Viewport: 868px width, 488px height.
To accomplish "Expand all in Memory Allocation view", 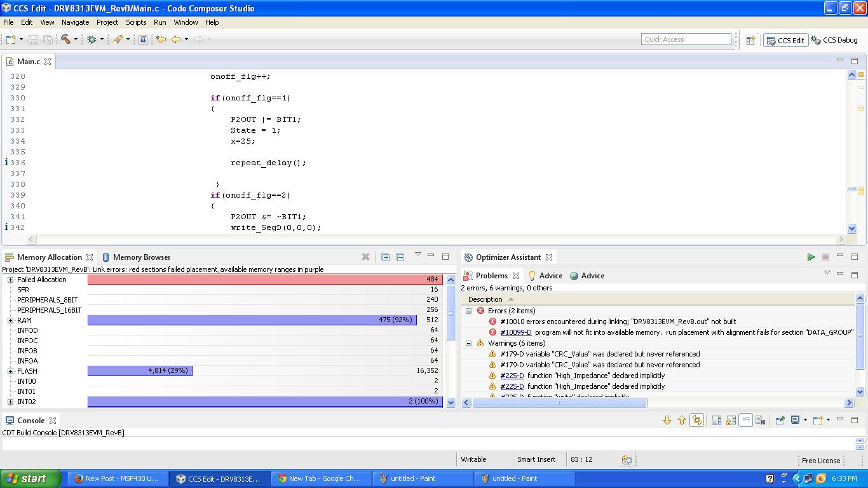I will 386,257.
